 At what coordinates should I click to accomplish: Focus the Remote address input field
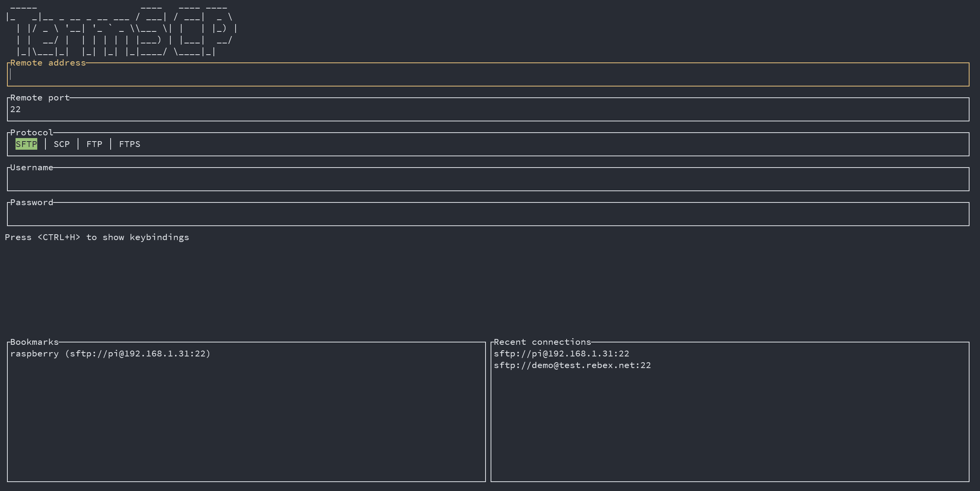[x=487, y=75]
